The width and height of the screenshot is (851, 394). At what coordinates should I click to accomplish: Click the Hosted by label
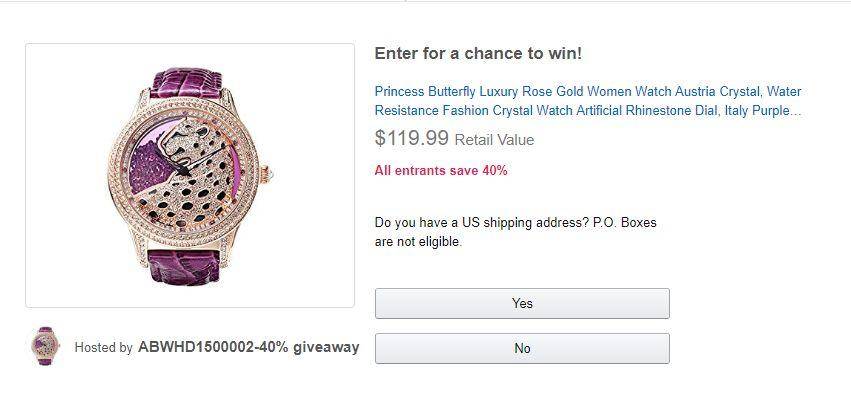click(x=103, y=347)
